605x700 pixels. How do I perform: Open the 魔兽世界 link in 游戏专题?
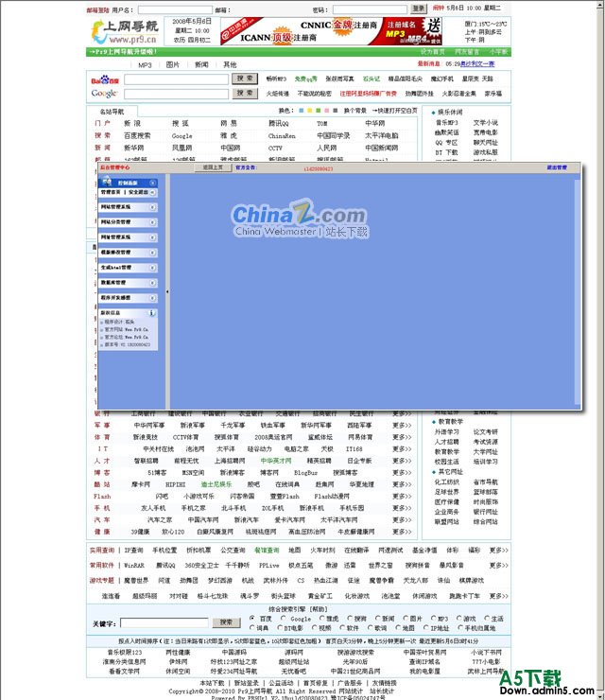[x=136, y=581]
